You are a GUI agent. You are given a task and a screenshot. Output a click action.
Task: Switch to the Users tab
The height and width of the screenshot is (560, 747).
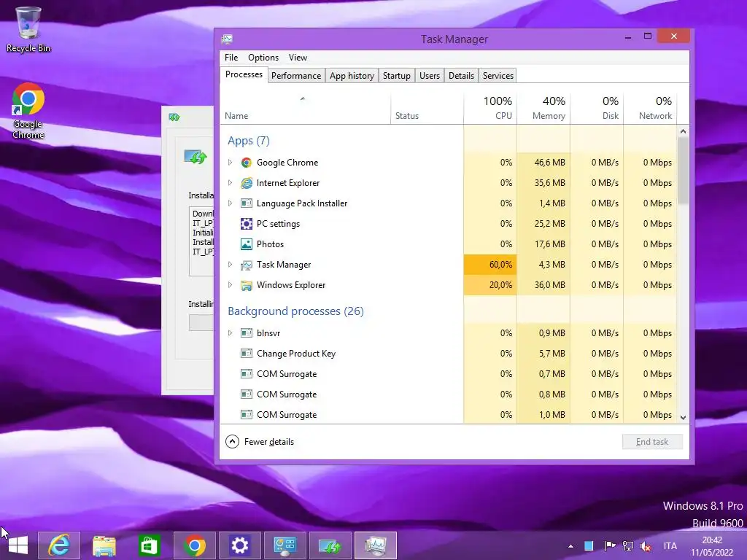point(429,76)
